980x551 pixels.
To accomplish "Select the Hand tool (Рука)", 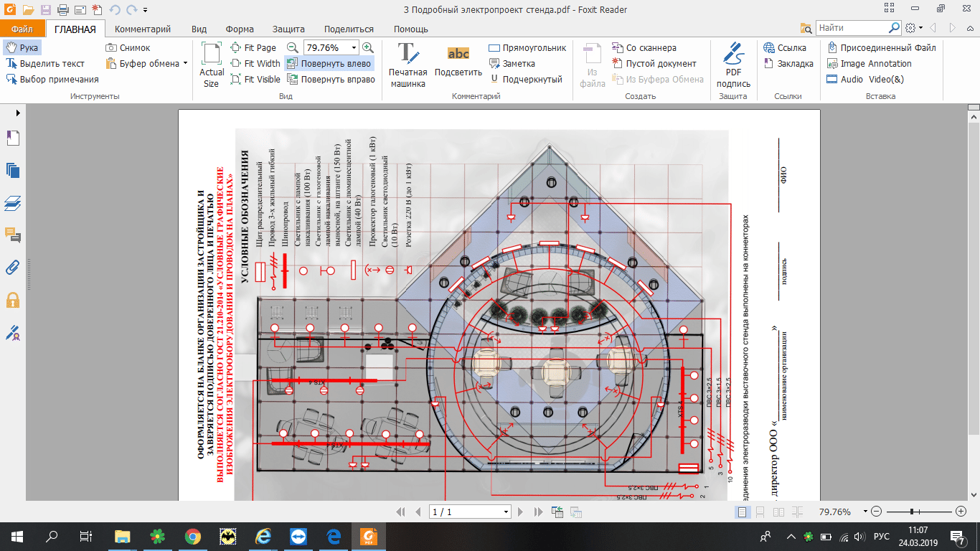I will click(x=22, y=48).
